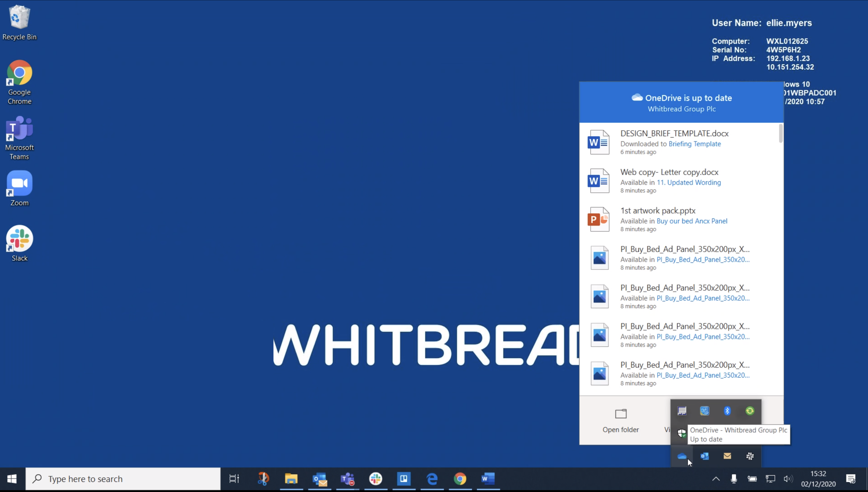Screen dimensions: 868x492
Task: Switch to Outlook on the taskbar
Action: (319, 479)
